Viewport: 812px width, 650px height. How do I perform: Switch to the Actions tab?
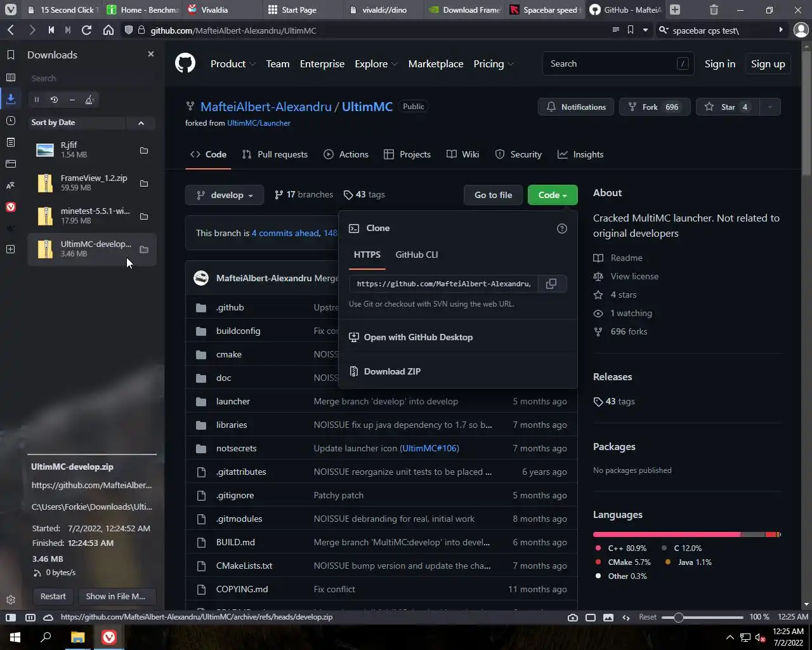(x=346, y=154)
